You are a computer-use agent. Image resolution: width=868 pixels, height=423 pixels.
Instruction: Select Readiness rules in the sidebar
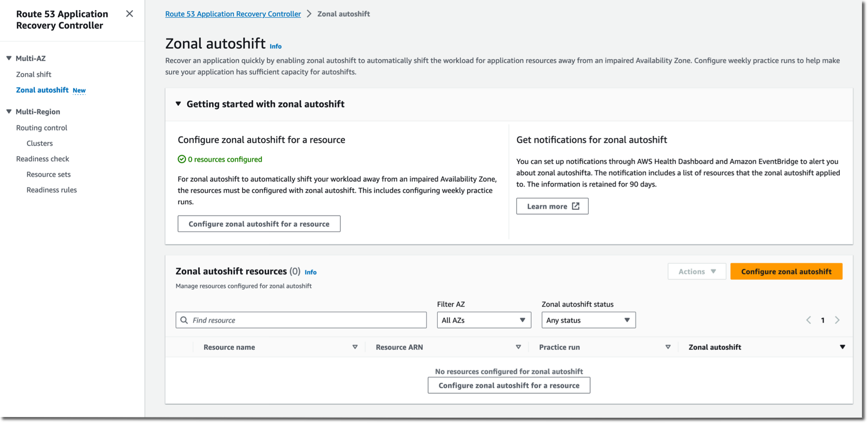(x=52, y=190)
